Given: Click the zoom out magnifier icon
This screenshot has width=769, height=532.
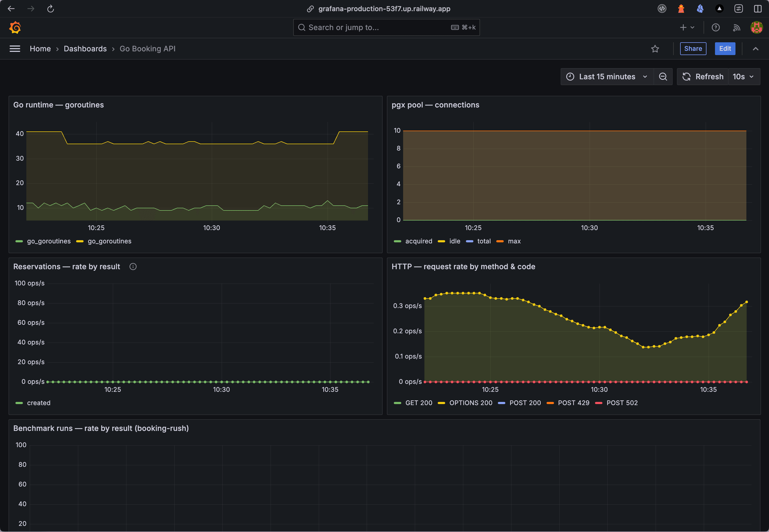Looking at the screenshot, I should click(x=663, y=76).
